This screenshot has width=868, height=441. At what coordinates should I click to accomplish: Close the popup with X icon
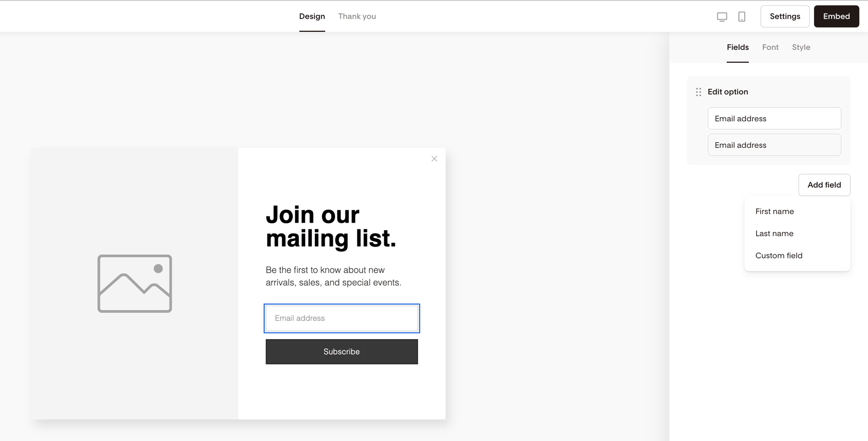[x=434, y=159]
